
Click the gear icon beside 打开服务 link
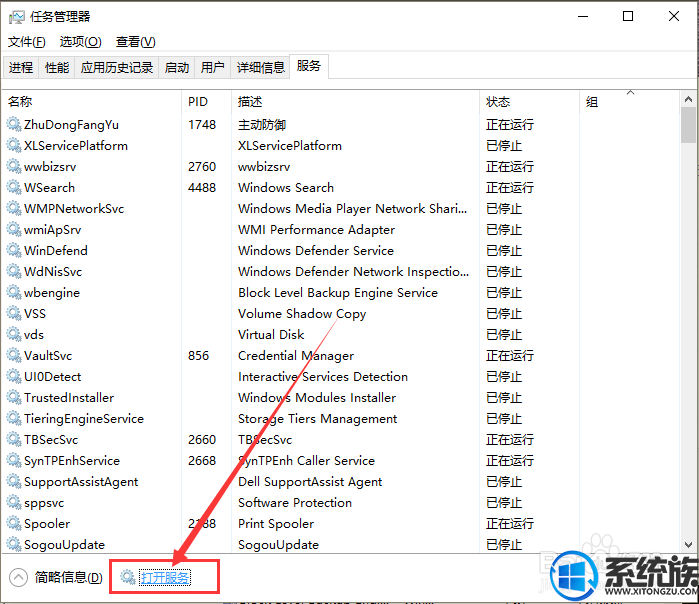point(127,577)
